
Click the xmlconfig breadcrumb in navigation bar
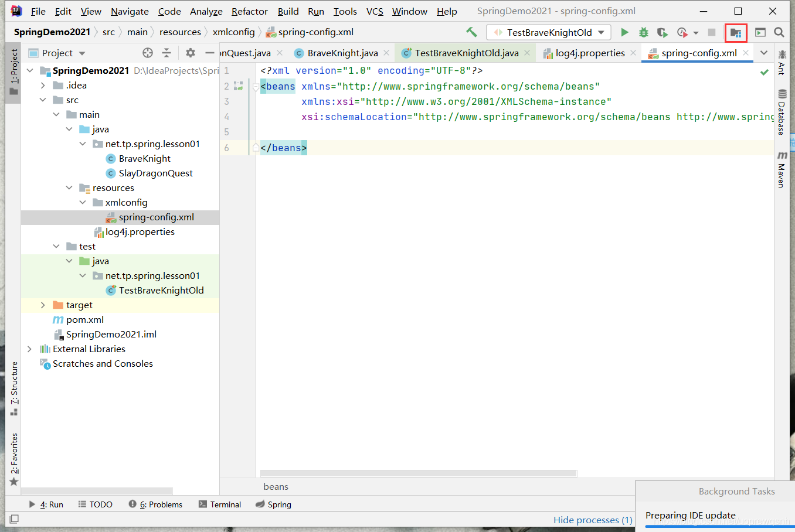tap(233, 32)
